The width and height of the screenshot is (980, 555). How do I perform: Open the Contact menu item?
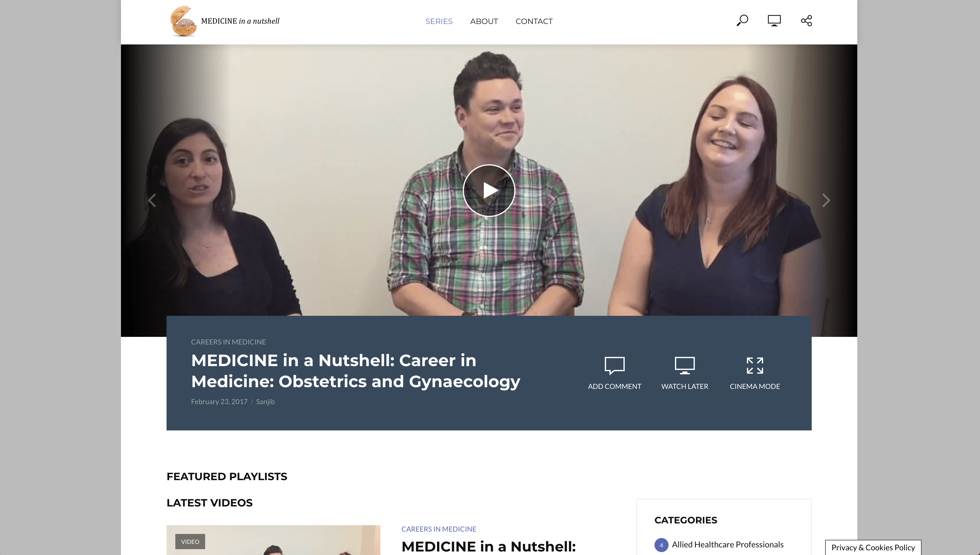[534, 21]
